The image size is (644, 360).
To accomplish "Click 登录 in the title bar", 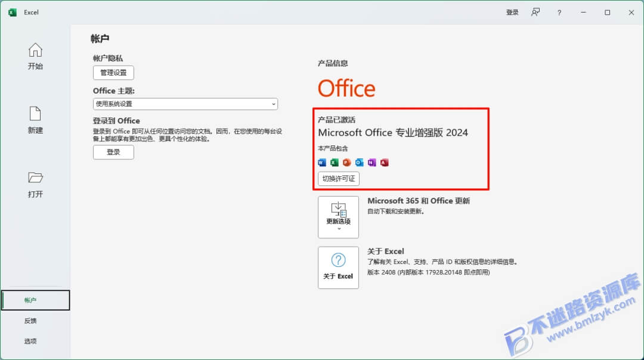I will (512, 13).
